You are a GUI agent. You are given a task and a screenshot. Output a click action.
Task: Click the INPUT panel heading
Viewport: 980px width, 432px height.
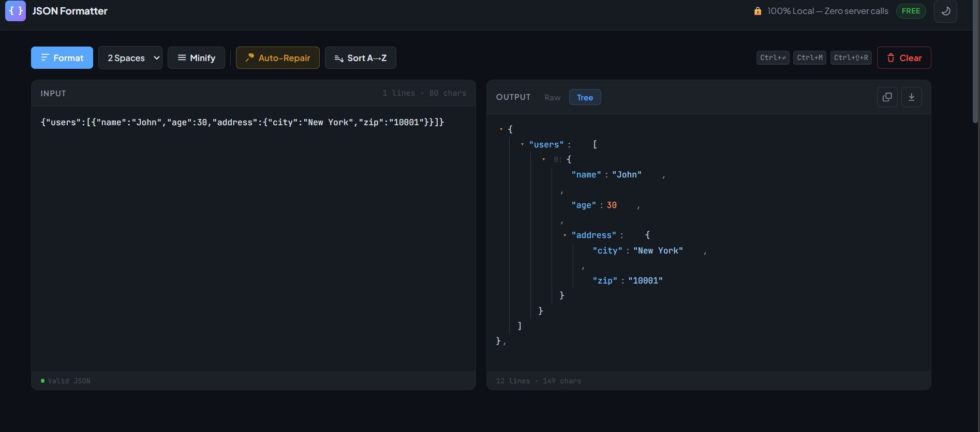click(53, 94)
